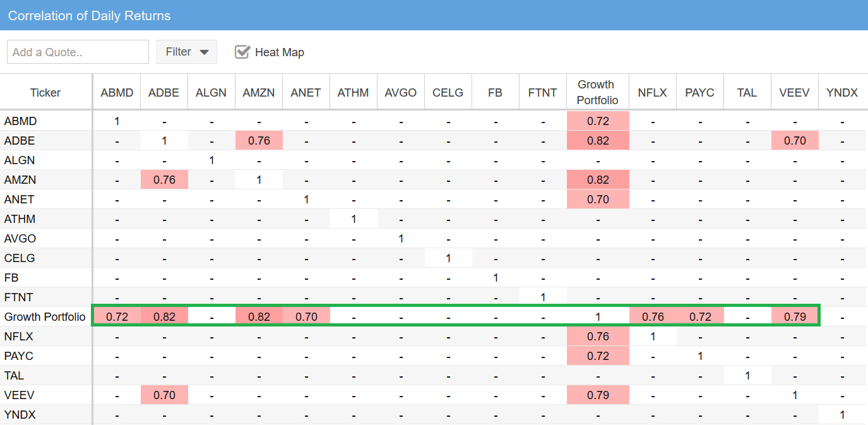Select the VEEV row label

(x=19, y=395)
